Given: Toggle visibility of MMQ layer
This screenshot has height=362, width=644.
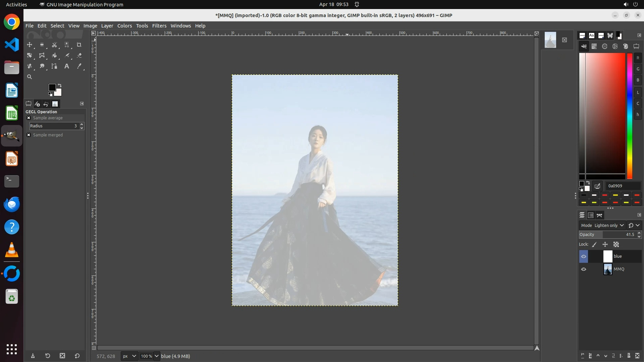Looking at the screenshot, I should 584,269.
